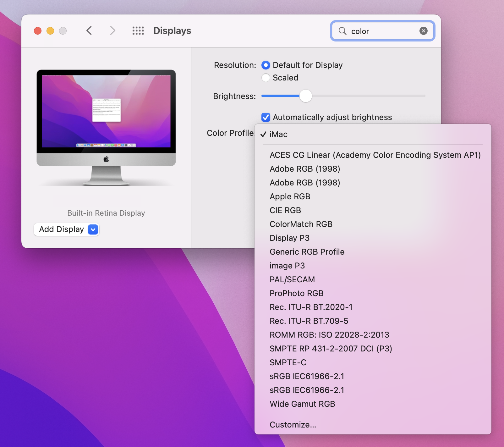Select the Wide Gamut RGB profile
Viewport: 504px width, 447px height.
tap(302, 404)
